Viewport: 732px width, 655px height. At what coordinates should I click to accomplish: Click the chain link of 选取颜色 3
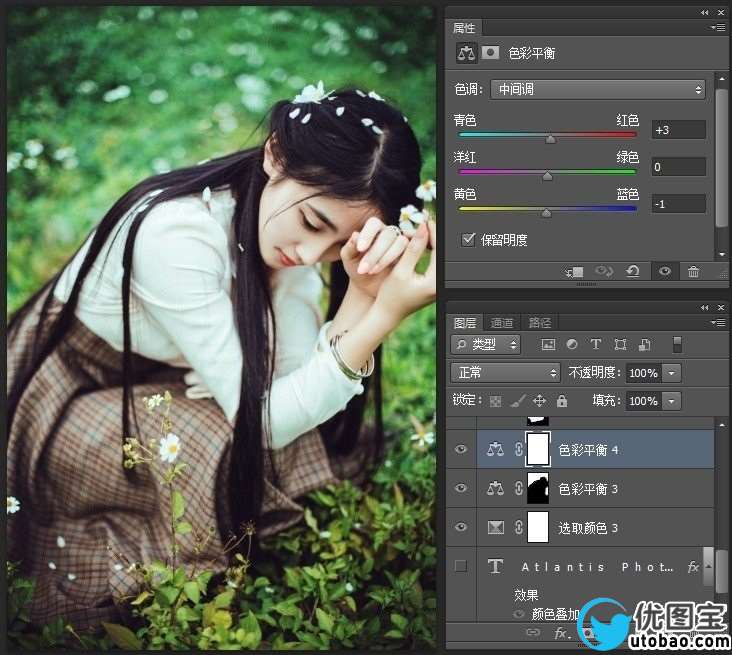[518, 528]
